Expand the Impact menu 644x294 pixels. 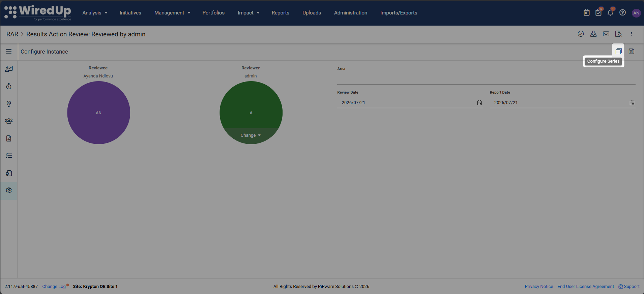click(x=248, y=13)
